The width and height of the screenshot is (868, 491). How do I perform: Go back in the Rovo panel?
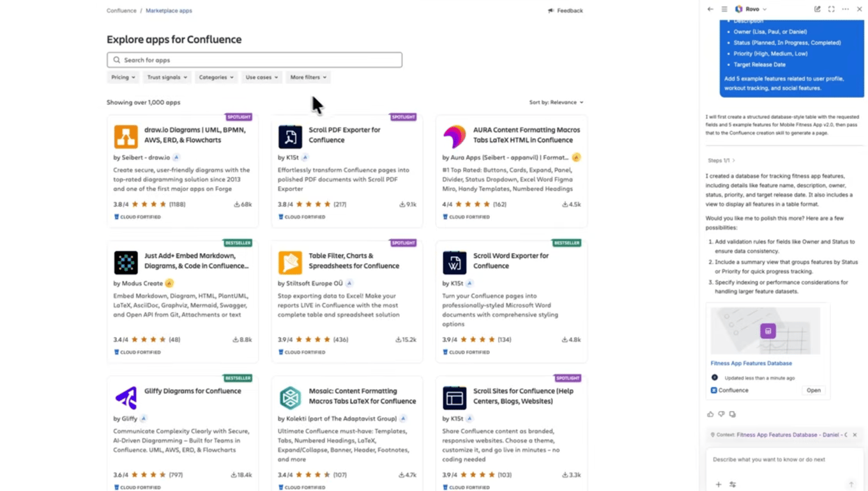tap(710, 9)
